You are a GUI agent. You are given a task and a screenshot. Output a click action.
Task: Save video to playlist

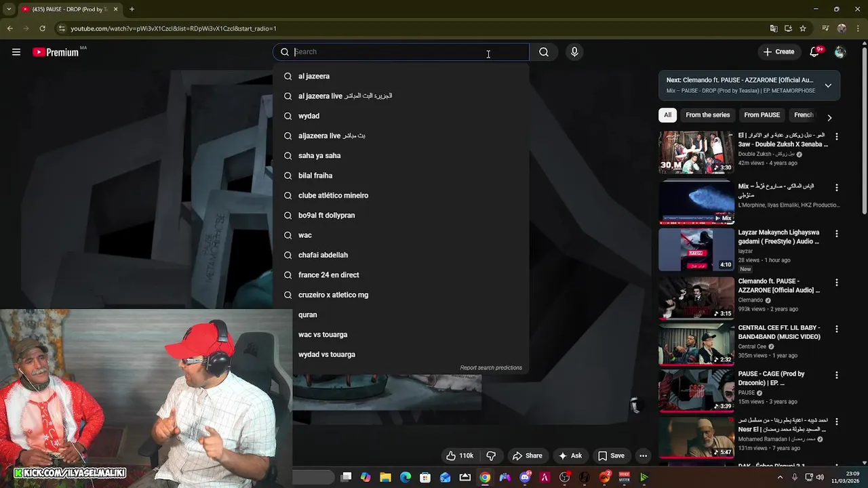610,455
